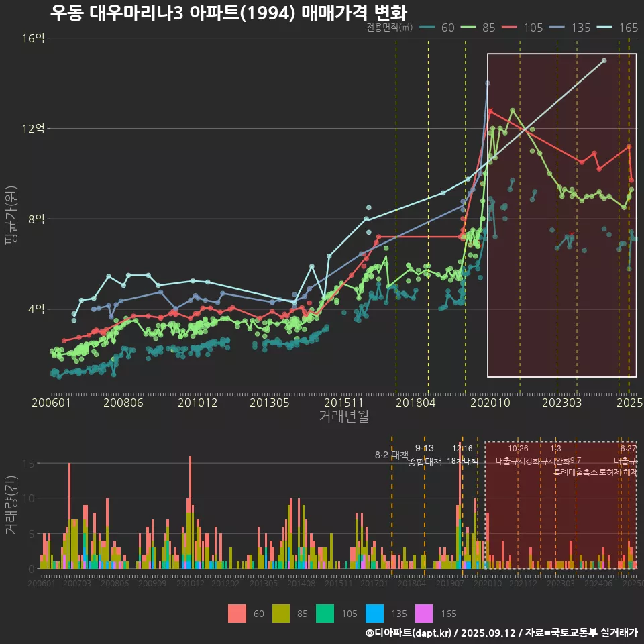The image size is (644, 644).
Task: Click the '8억' y-axis label
Action: (36, 219)
